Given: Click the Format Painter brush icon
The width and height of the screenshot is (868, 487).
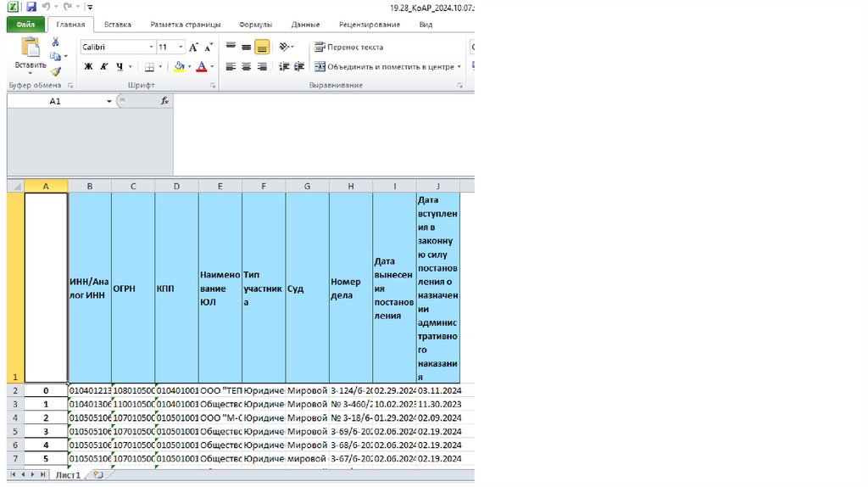Looking at the screenshot, I should coord(55,71).
